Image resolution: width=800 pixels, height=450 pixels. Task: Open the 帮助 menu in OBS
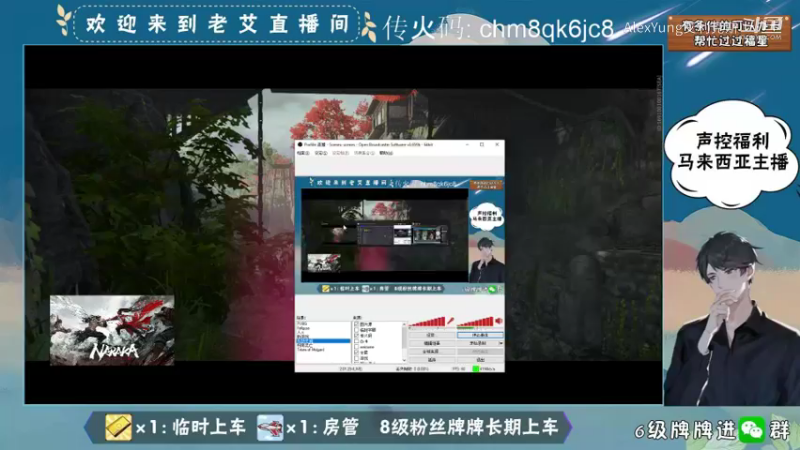pos(386,153)
